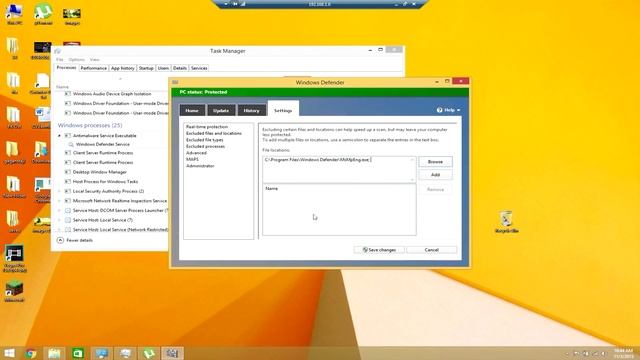Open the Recycle Bin desktop icon
Image resolution: width=640 pixels, height=360 pixels.
pos(507,222)
